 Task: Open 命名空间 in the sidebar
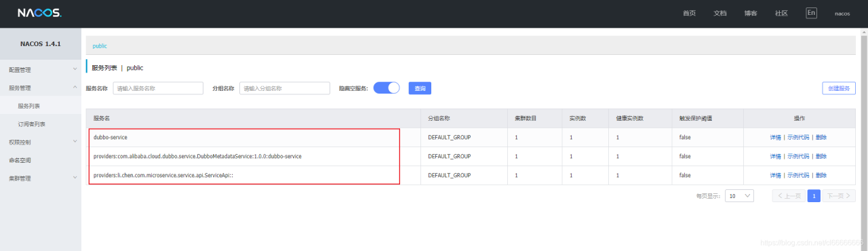(20, 161)
